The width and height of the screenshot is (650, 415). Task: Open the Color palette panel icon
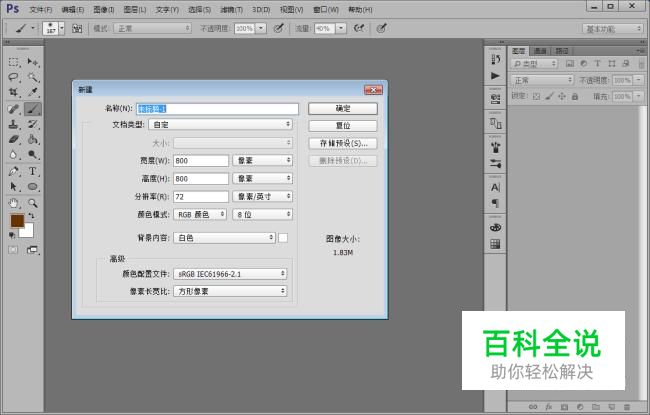point(495,228)
